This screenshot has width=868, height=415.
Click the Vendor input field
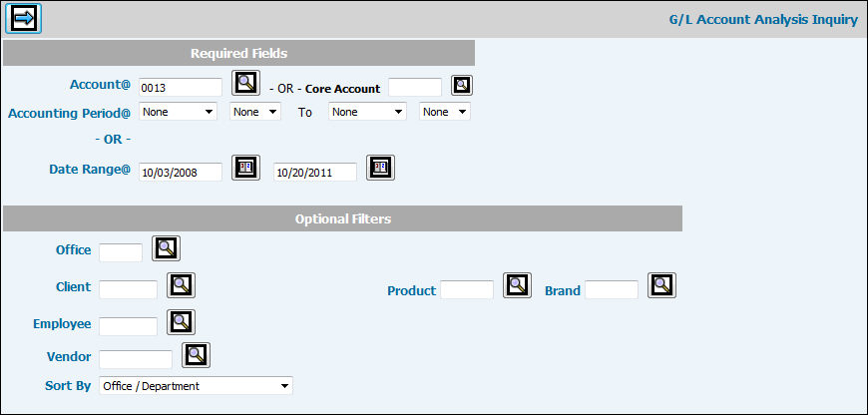136,358
